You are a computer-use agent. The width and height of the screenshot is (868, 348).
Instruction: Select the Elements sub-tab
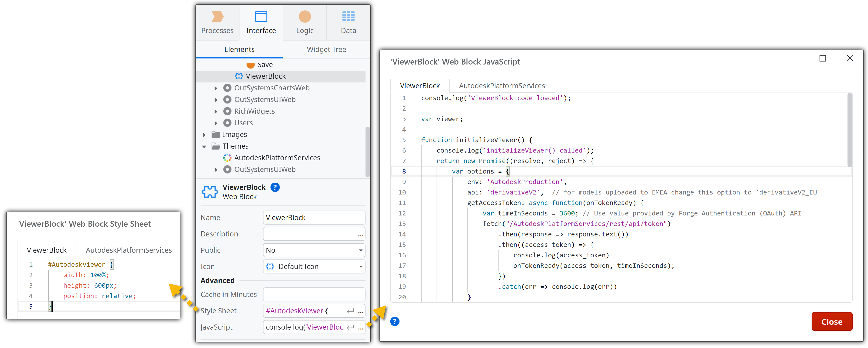point(239,49)
